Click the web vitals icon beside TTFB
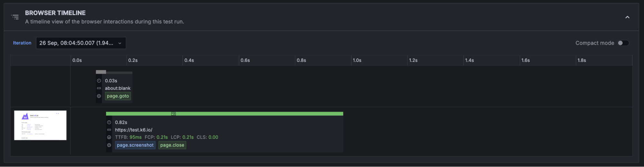The image size is (644, 167). [x=109, y=137]
